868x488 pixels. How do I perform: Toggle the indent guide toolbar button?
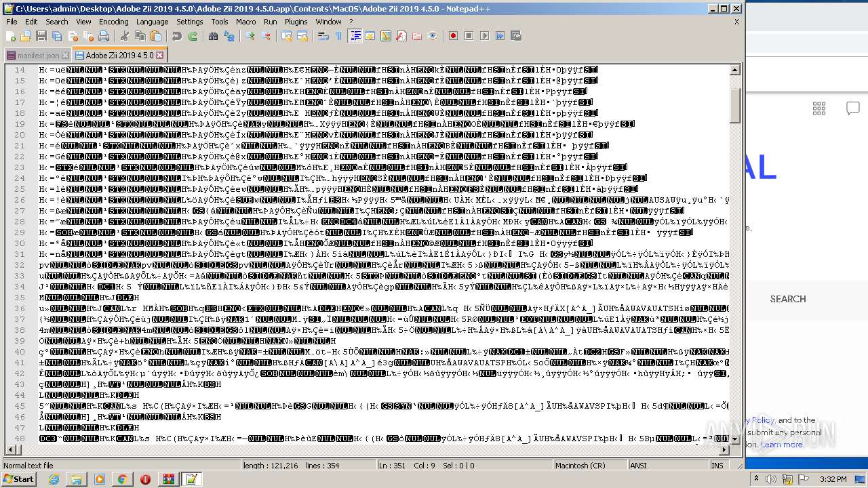pos(355,36)
